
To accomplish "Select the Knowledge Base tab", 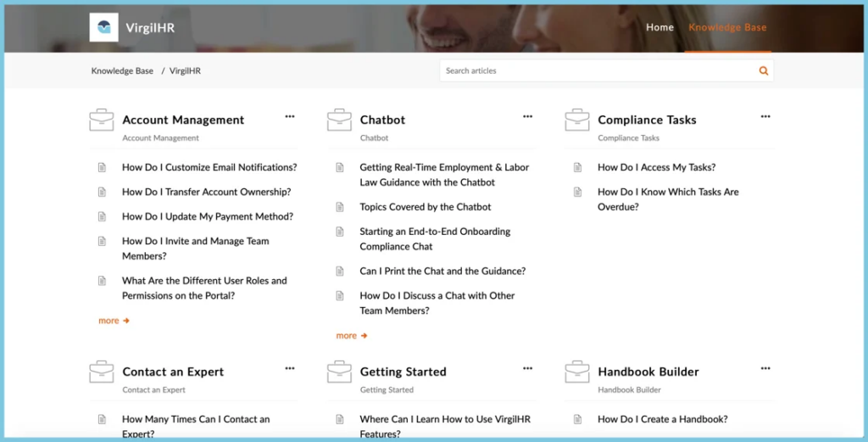I will tap(727, 27).
